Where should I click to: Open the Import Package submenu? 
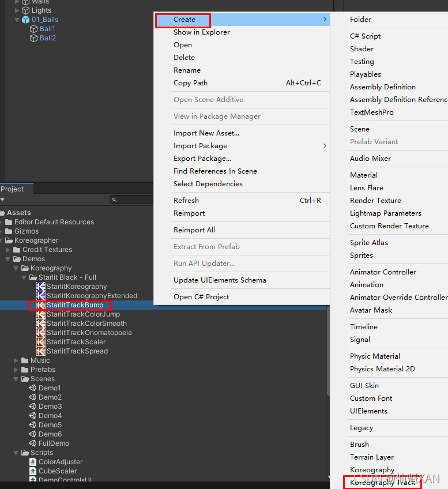click(x=242, y=146)
